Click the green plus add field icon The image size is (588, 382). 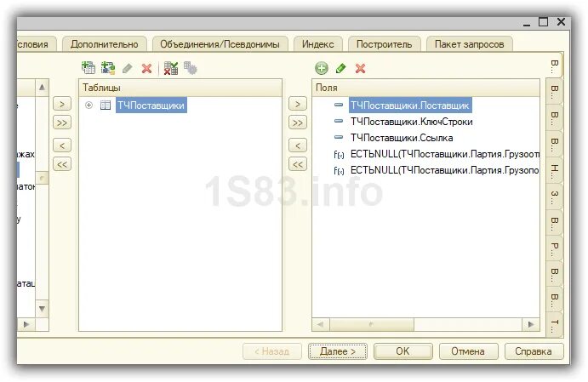point(322,68)
